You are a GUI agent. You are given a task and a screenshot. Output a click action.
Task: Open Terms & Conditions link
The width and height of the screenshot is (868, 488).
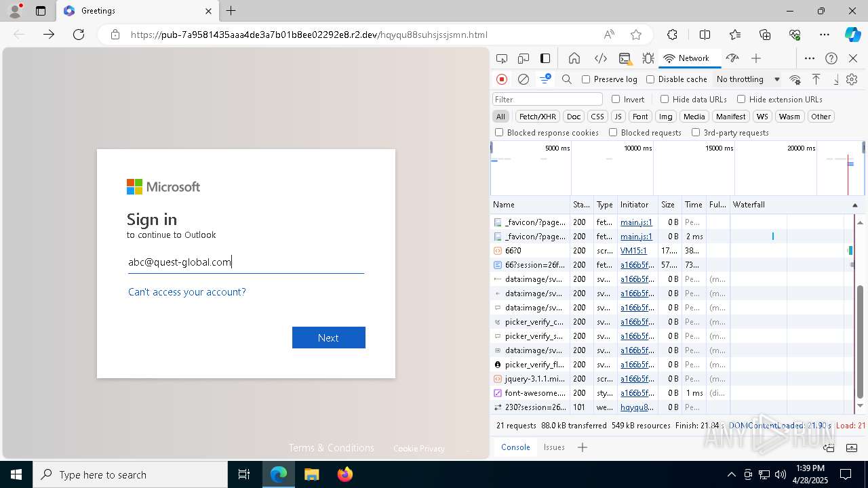331,448
